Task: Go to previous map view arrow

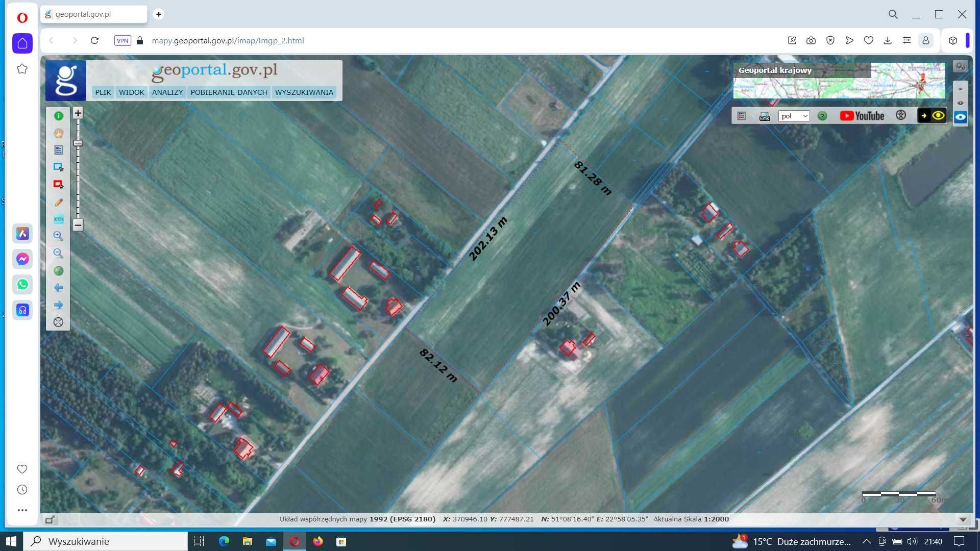Action: (x=58, y=288)
